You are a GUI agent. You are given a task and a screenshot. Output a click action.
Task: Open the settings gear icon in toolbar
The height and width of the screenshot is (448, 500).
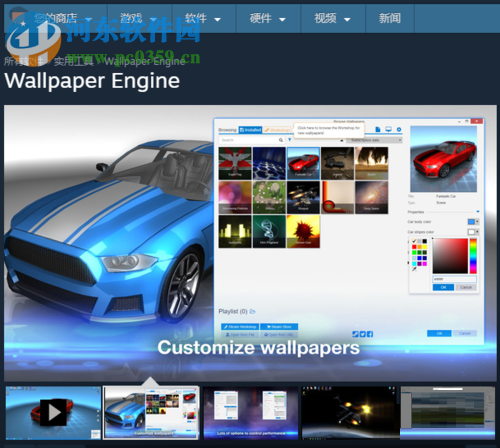pyautogui.click(x=399, y=129)
